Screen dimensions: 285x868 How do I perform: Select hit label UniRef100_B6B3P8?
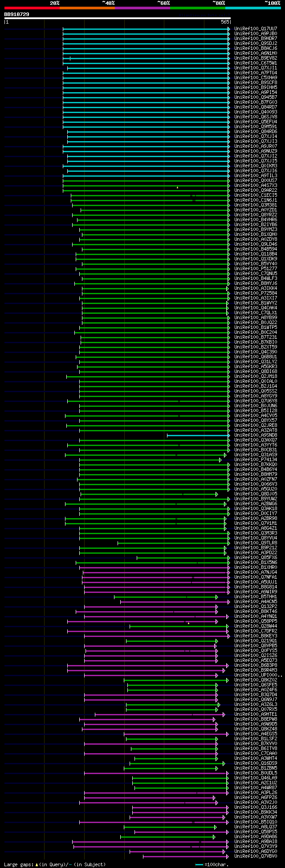[x=256, y=665]
